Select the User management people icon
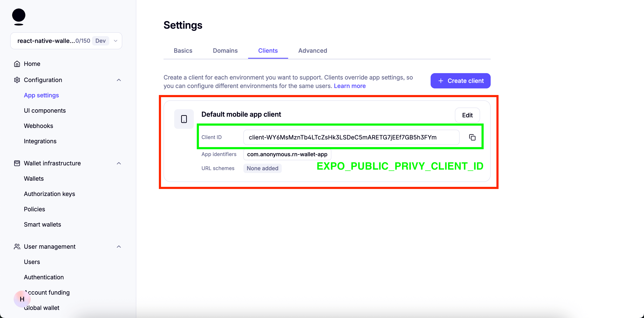 pyautogui.click(x=17, y=247)
